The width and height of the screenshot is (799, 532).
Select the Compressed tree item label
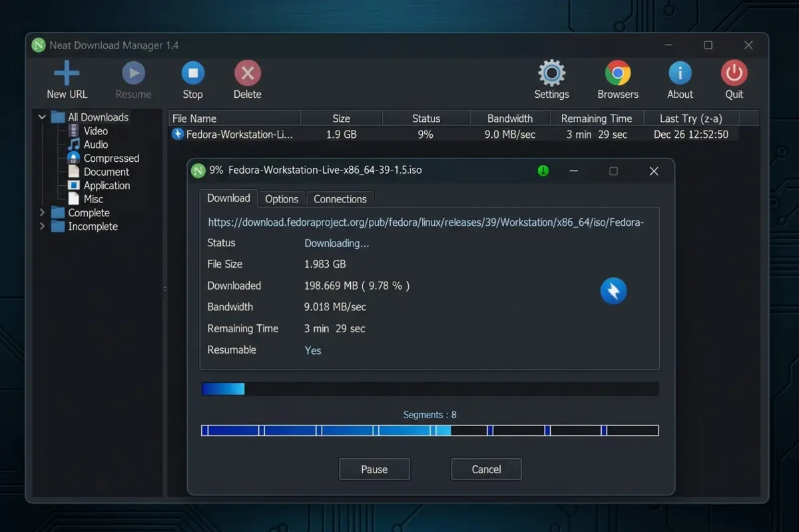[x=111, y=158]
